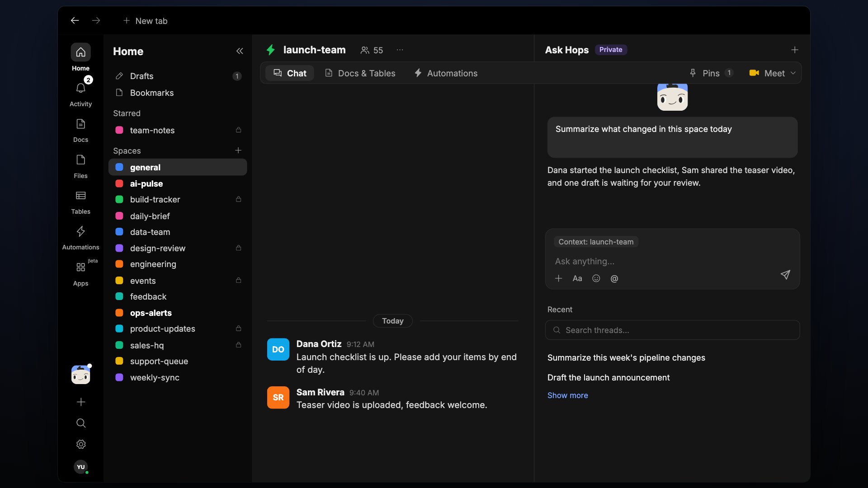Add a new space with plus
Image resolution: width=868 pixels, height=488 pixels.
[238, 150]
